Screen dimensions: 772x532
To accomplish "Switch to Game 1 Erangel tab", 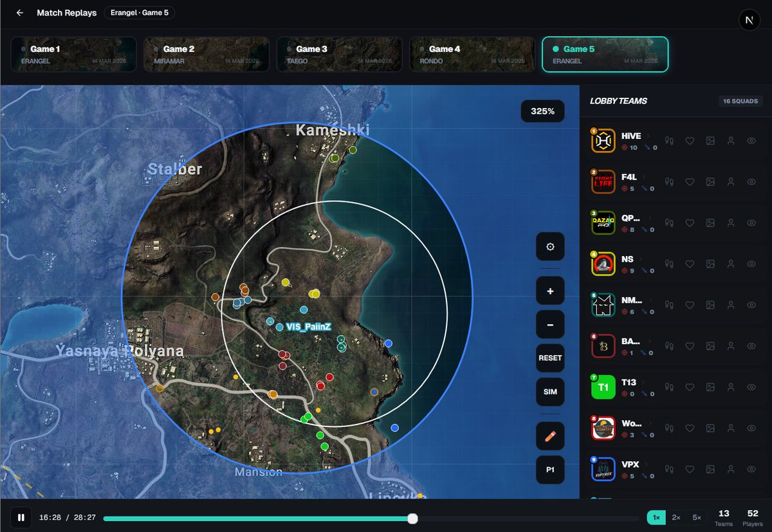I will 73,54.
